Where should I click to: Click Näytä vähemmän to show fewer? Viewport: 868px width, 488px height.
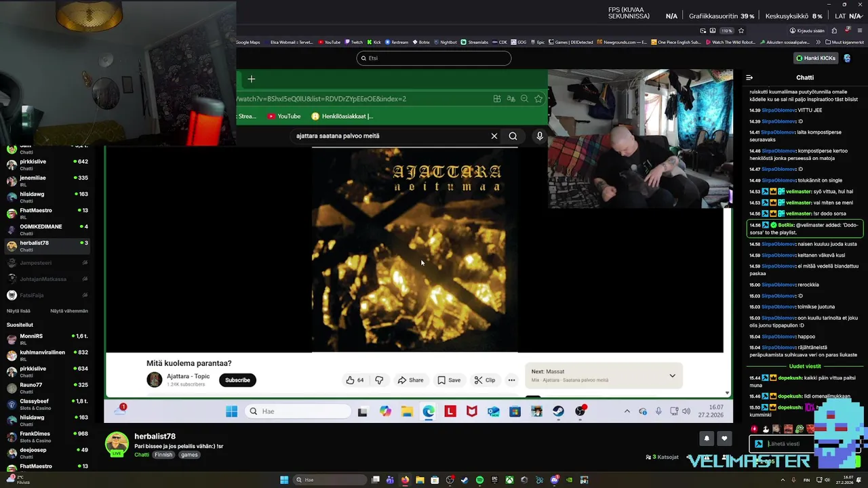pos(69,311)
